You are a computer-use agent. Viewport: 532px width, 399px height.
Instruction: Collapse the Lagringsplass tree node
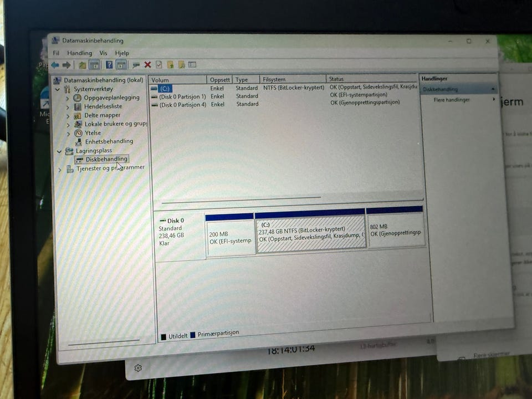click(59, 151)
